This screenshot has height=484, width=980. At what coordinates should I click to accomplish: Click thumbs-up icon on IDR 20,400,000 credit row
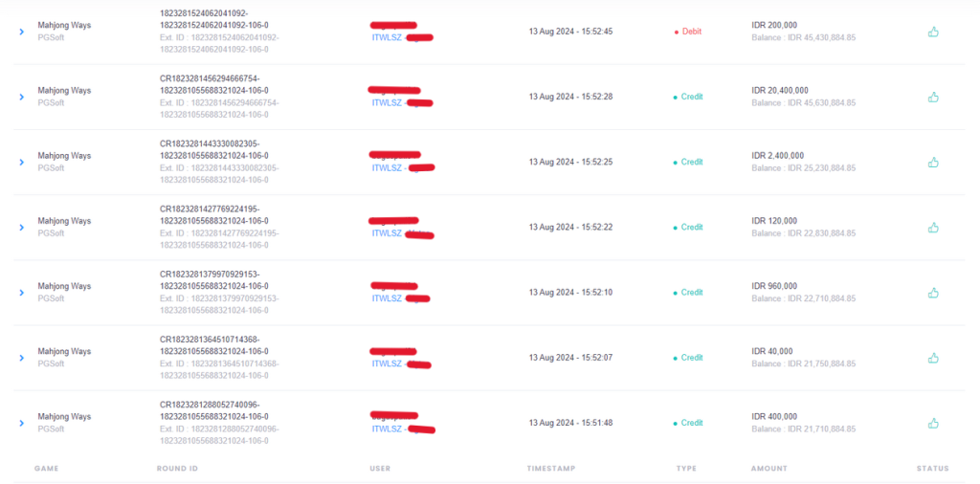(933, 97)
